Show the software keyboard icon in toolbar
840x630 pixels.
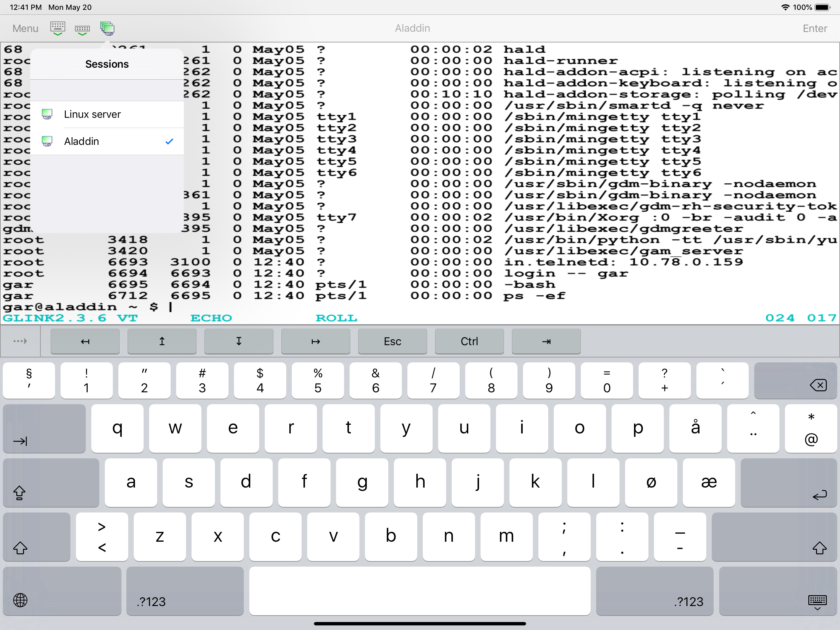tap(58, 28)
